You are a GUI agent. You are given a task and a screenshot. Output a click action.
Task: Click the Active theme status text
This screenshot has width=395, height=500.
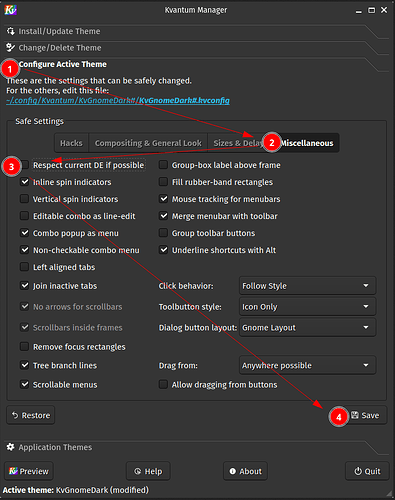pos(76,490)
